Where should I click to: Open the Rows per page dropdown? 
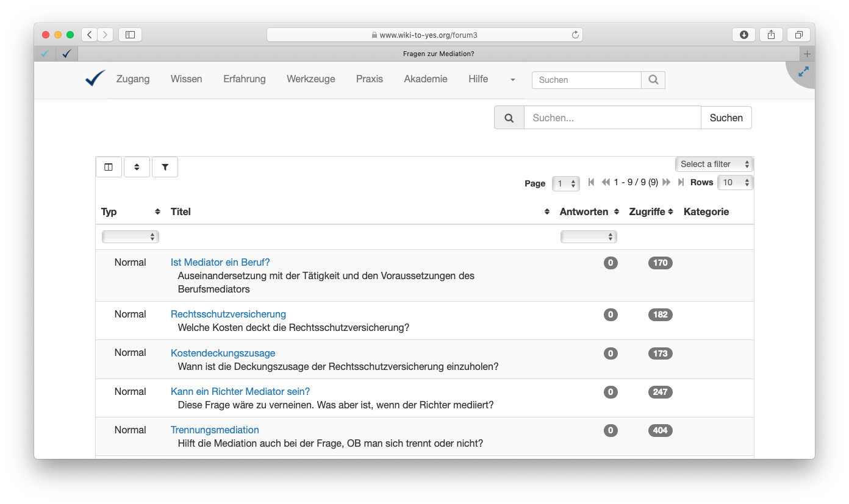point(735,182)
